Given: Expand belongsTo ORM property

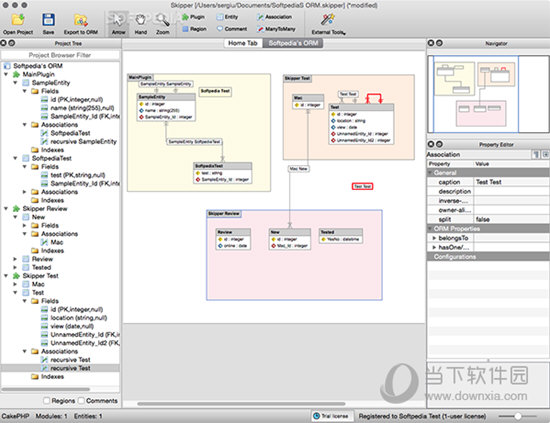Looking at the screenshot, I should (x=434, y=238).
